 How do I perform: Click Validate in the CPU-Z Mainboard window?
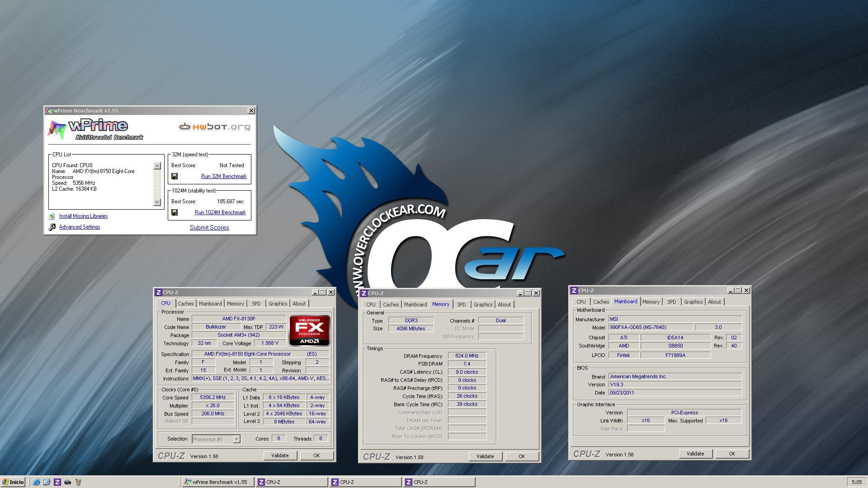pyautogui.click(x=695, y=454)
